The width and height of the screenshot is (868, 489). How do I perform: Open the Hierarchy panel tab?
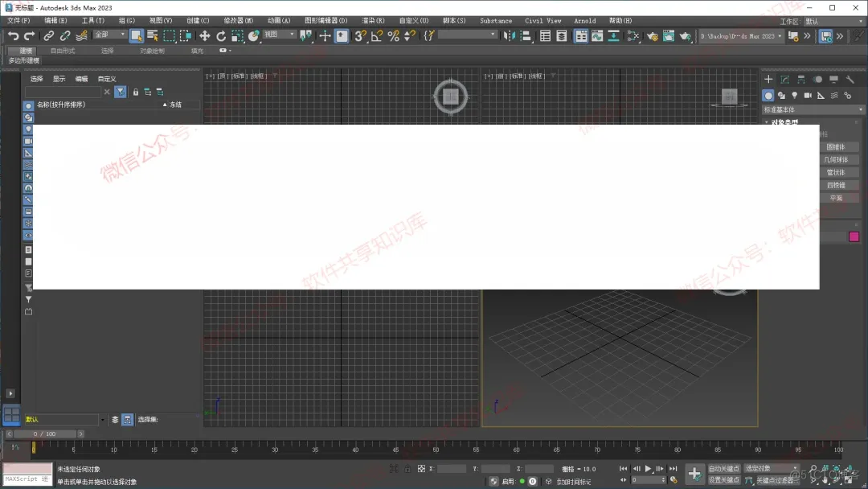click(x=801, y=79)
